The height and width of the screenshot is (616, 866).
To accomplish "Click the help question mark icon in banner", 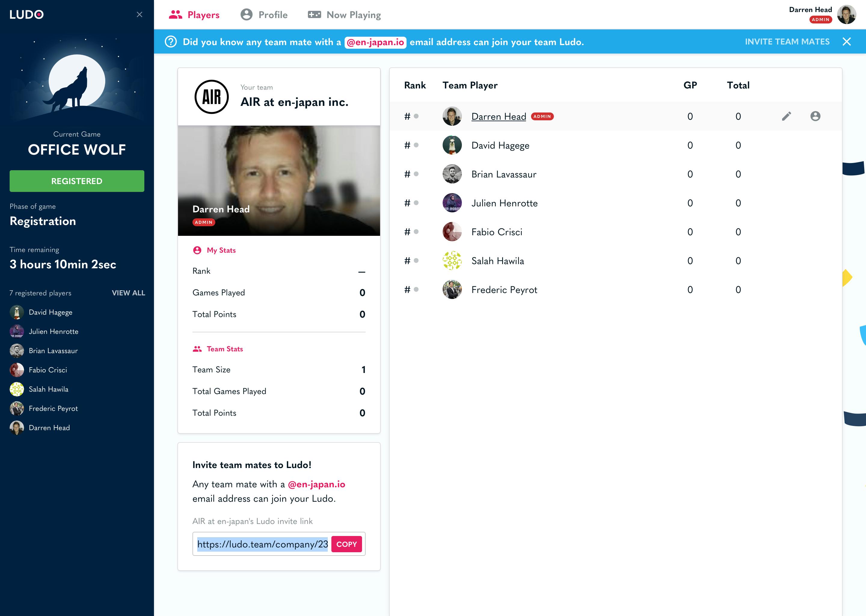I will pos(171,42).
